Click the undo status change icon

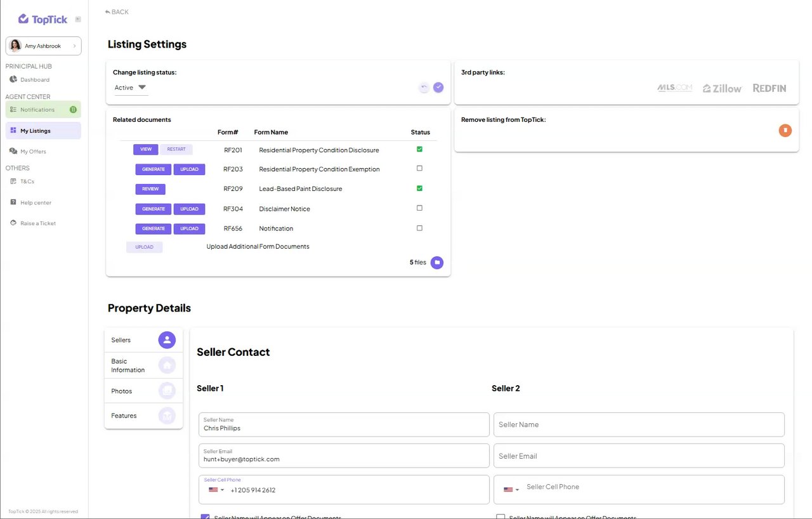[424, 88]
